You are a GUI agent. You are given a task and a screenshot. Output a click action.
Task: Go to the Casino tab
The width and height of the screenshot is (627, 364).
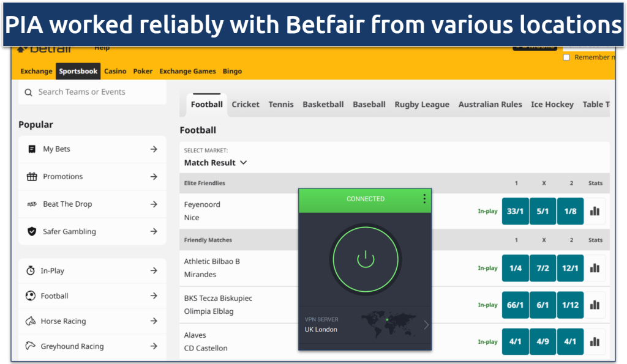(115, 71)
